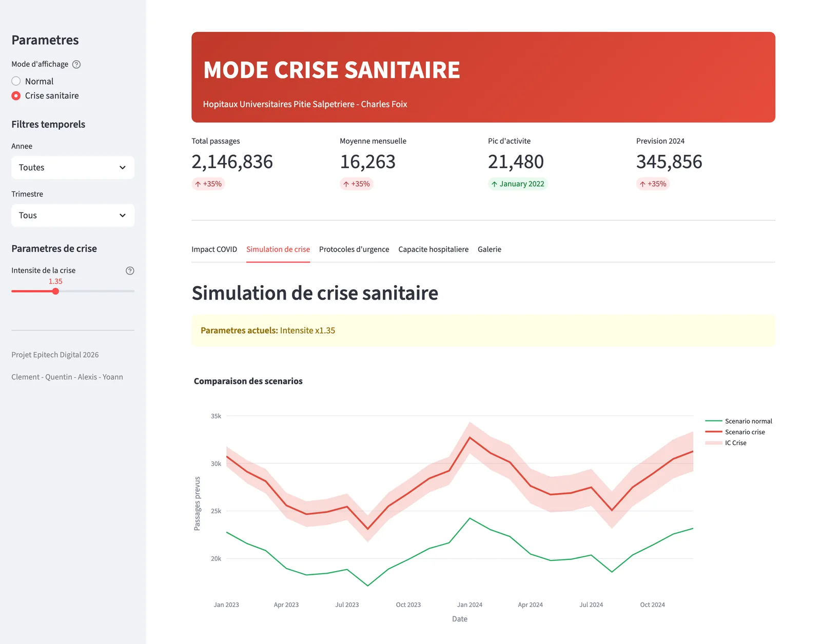
Task: Open the Trimestre dropdown showing Tous
Action: point(73,215)
